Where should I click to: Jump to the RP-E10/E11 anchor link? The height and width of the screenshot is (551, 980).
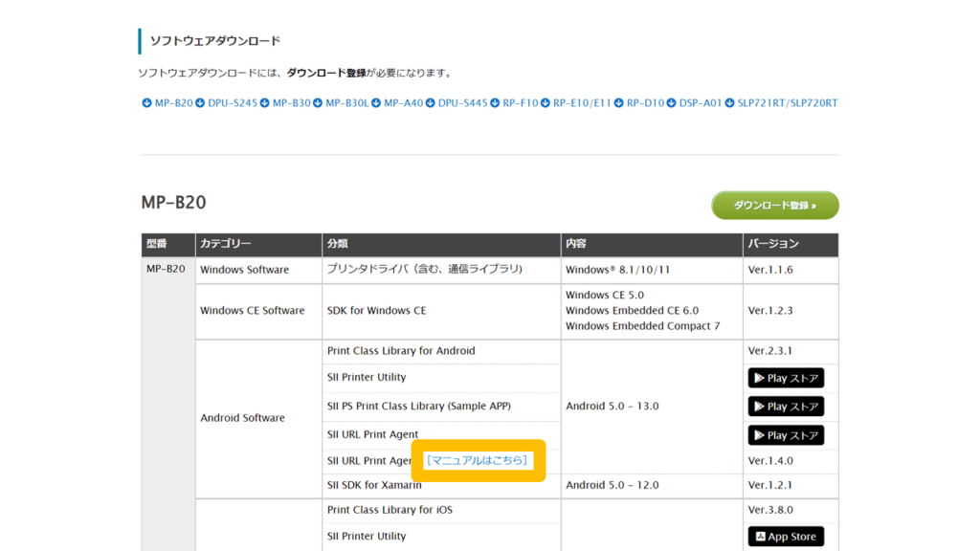tap(582, 103)
